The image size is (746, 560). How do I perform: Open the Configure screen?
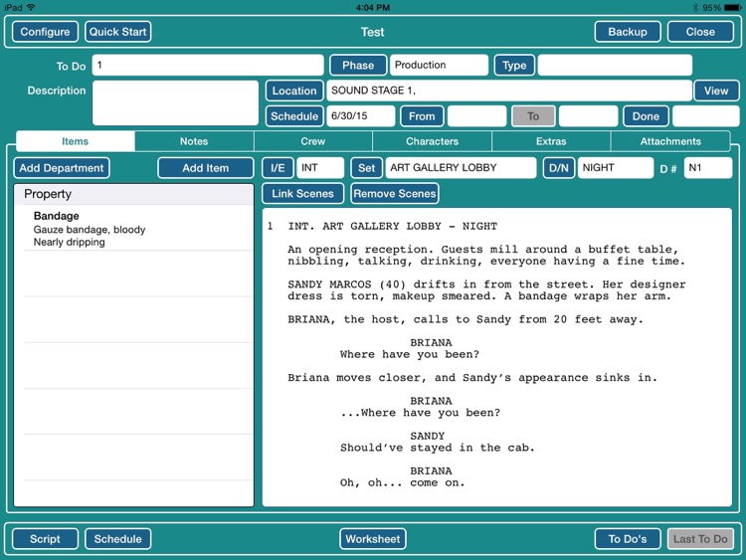(45, 32)
